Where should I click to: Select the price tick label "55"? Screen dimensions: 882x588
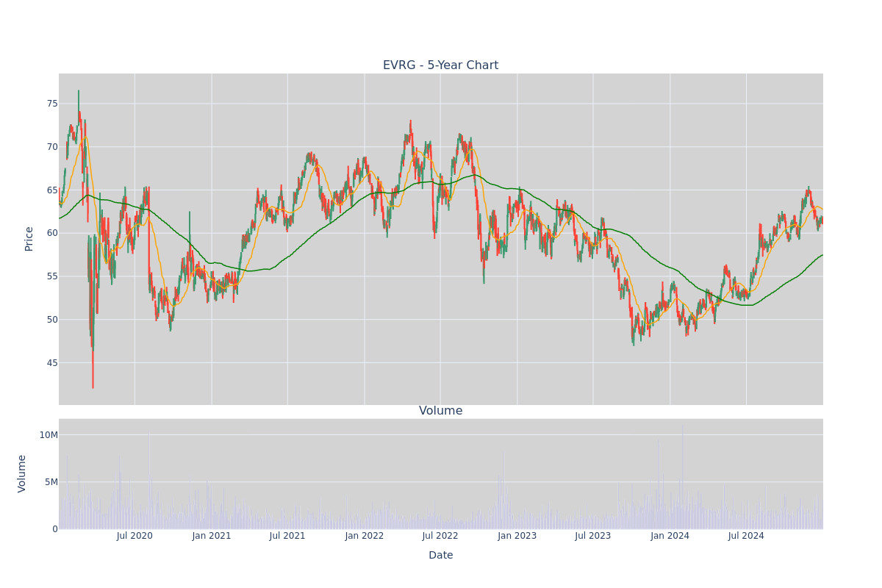51,276
